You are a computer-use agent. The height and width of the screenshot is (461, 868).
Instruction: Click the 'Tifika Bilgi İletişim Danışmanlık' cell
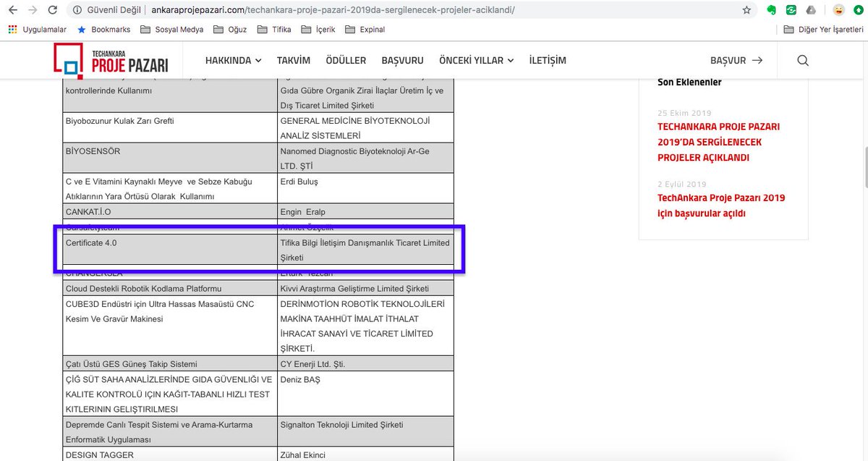[x=365, y=250]
